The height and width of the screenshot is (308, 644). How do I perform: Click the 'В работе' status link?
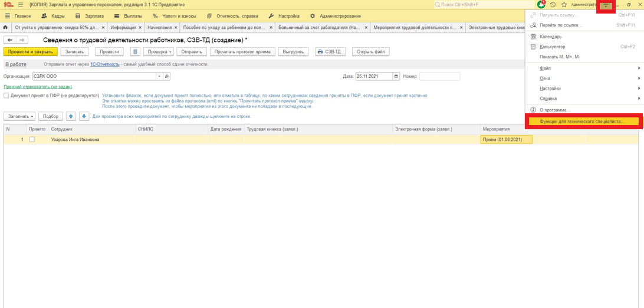[x=15, y=64]
